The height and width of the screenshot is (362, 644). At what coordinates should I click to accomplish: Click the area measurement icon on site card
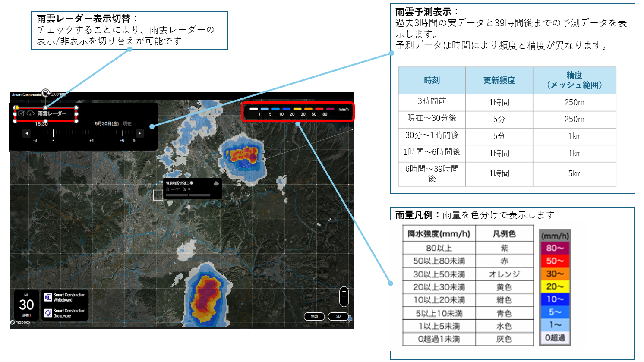coord(168,189)
